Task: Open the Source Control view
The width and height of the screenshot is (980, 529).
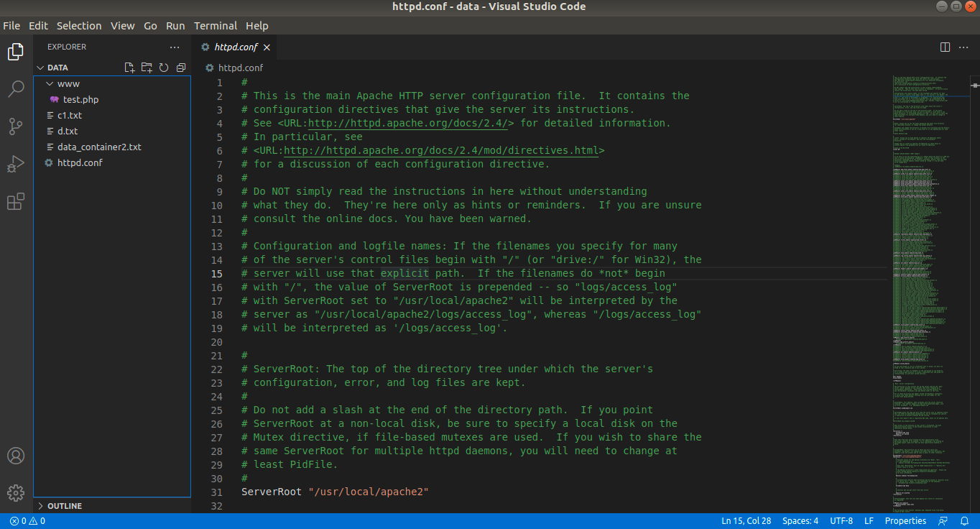Action: point(16,127)
